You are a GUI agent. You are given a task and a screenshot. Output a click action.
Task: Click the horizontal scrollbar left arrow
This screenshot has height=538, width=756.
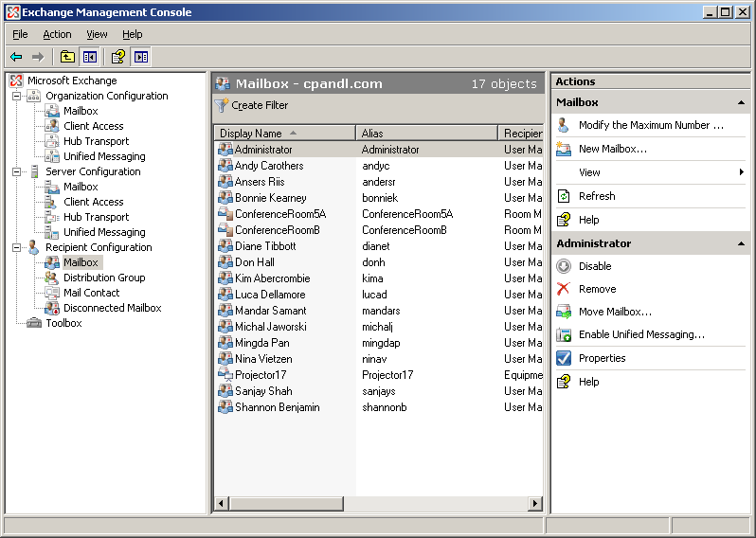[x=221, y=504]
